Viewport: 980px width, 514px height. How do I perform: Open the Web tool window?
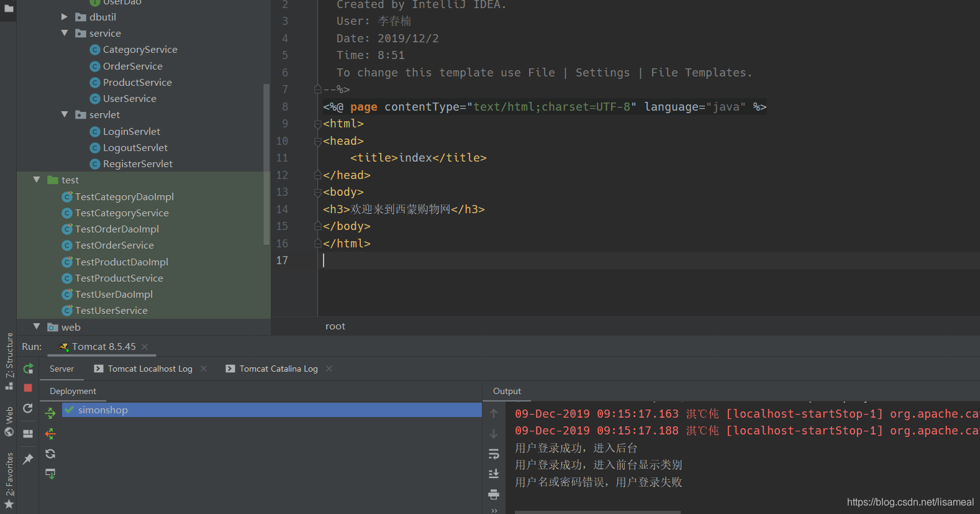coord(9,421)
